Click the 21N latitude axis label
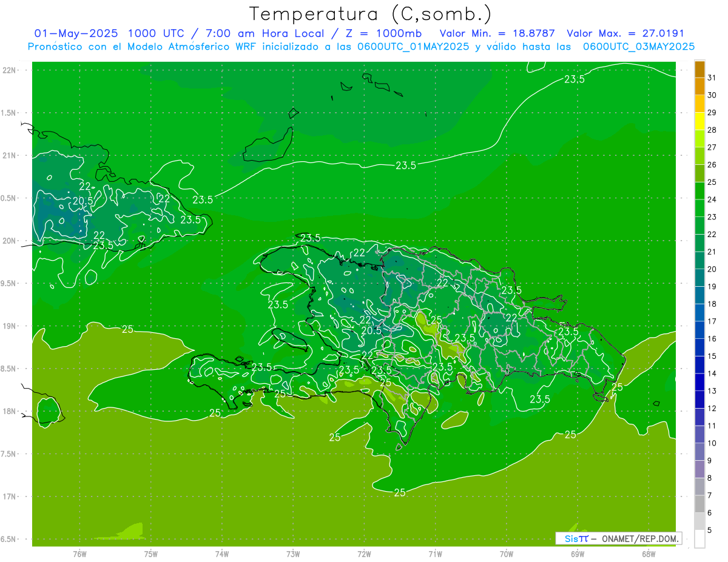 coord(10,155)
